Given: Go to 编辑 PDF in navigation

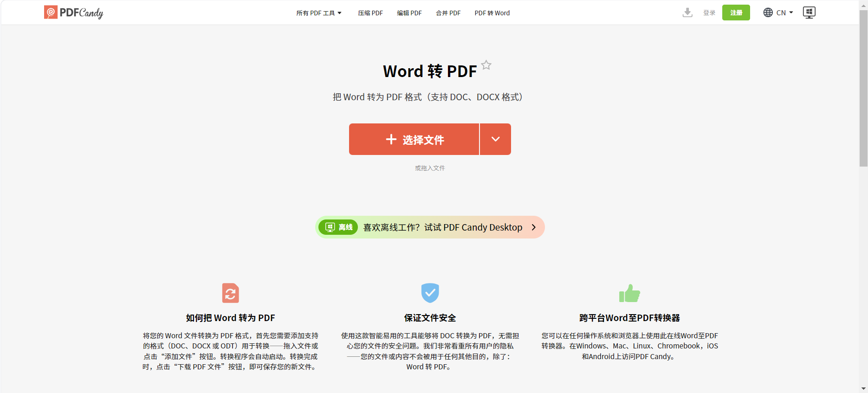Looking at the screenshot, I should coord(409,13).
